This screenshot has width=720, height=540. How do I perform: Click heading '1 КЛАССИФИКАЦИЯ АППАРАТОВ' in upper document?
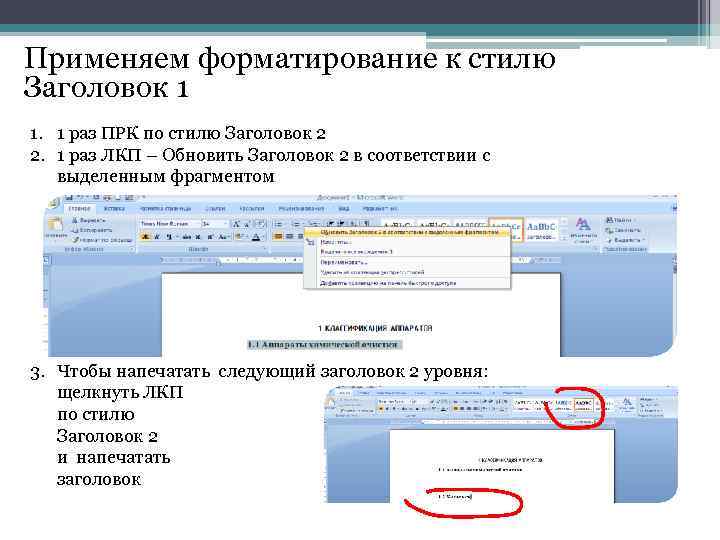pos(375,328)
